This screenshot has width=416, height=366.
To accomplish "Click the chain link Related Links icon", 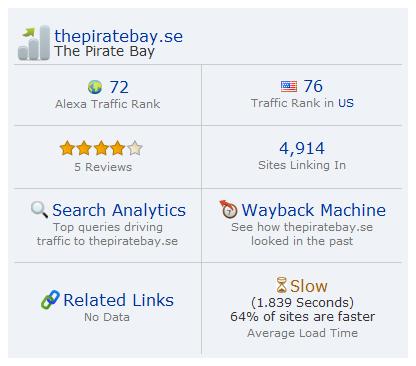I will click(50, 300).
